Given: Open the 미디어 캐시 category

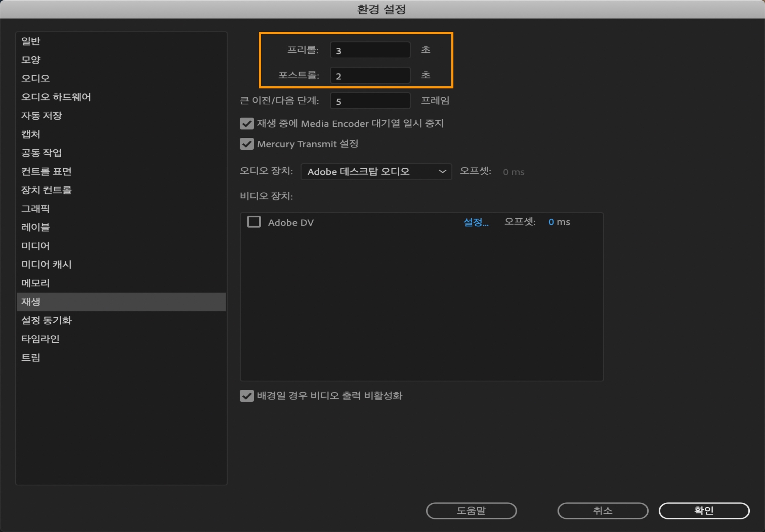Looking at the screenshot, I should [46, 264].
